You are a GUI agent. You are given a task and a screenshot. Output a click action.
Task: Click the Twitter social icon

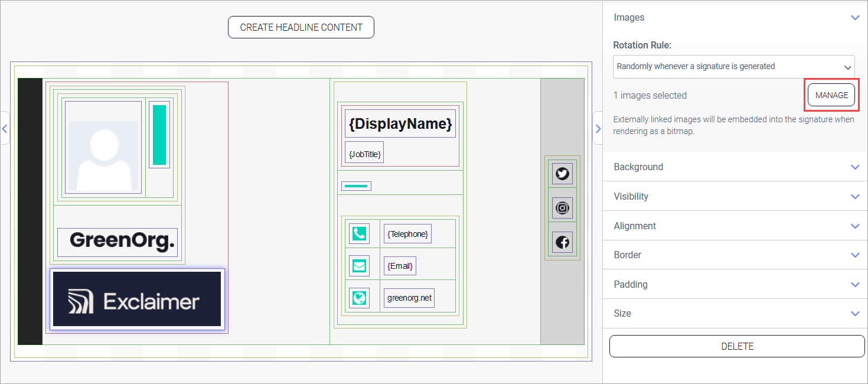(562, 174)
